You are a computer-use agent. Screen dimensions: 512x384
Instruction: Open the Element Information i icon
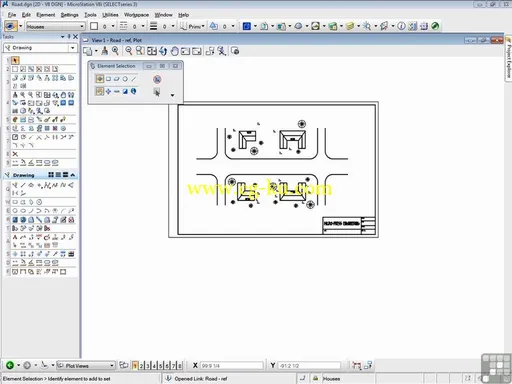pos(401,26)
